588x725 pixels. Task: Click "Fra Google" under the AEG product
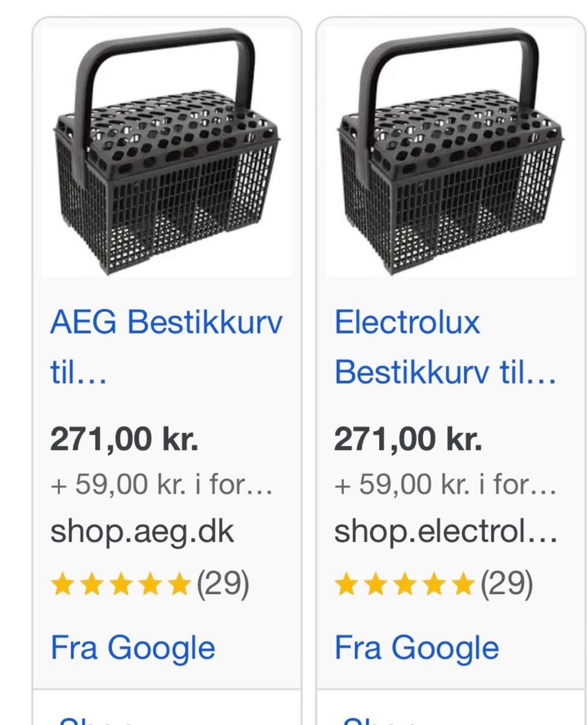click(x=133, y=648)
